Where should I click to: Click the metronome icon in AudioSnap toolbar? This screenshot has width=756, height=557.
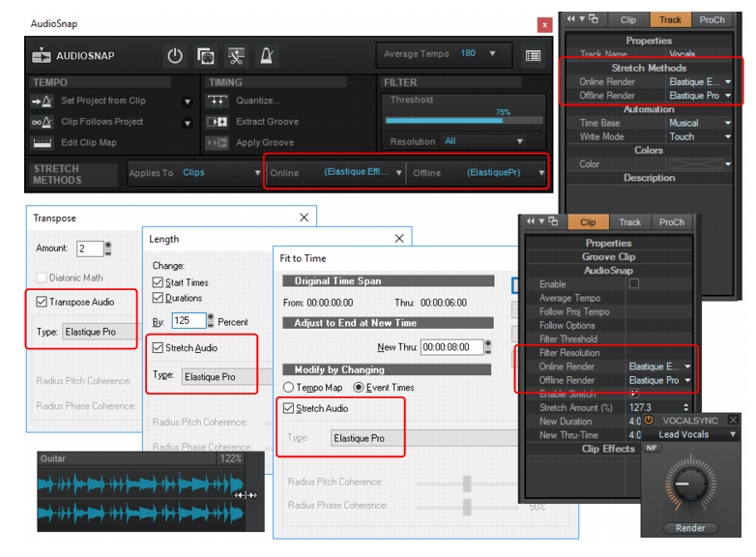click(267, 56)
